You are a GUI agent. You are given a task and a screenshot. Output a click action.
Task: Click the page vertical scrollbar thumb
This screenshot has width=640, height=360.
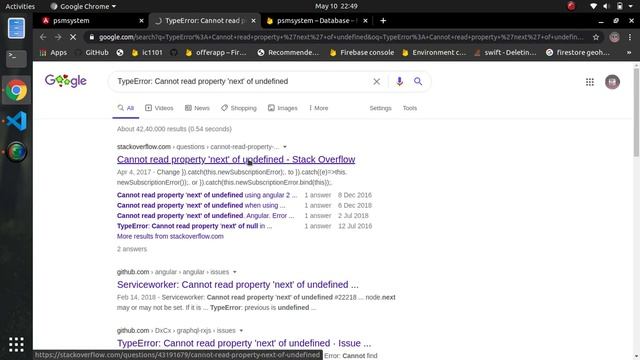(x=636, y=112)
